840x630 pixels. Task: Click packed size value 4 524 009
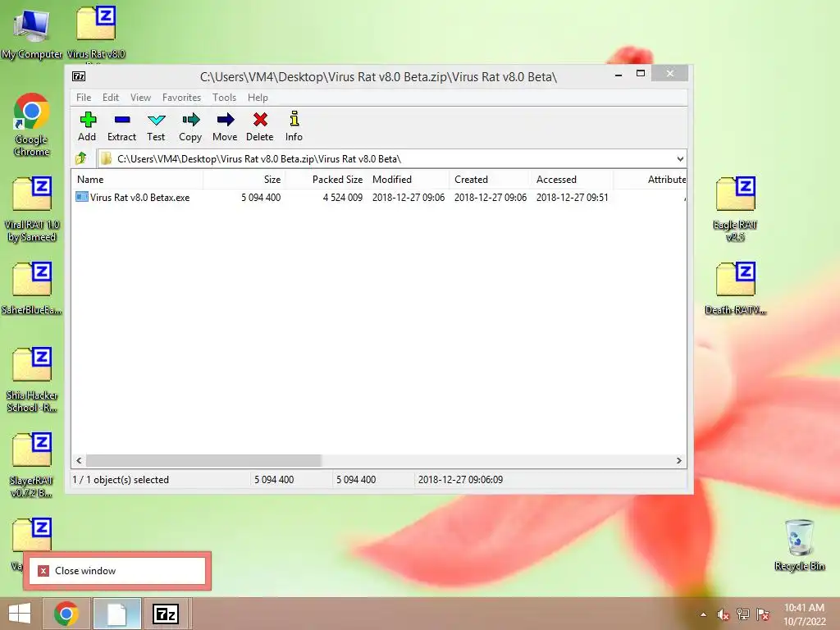[343, 197]
